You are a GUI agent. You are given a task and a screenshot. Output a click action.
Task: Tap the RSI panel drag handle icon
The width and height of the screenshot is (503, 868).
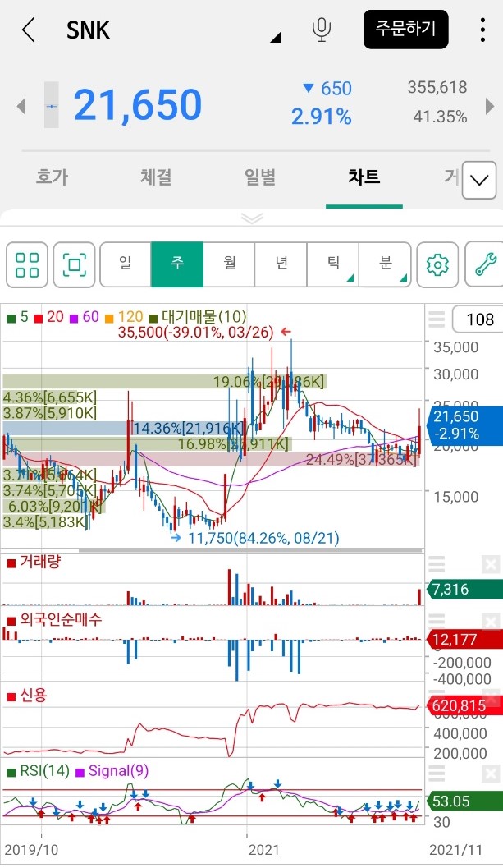tap(437, 773)
